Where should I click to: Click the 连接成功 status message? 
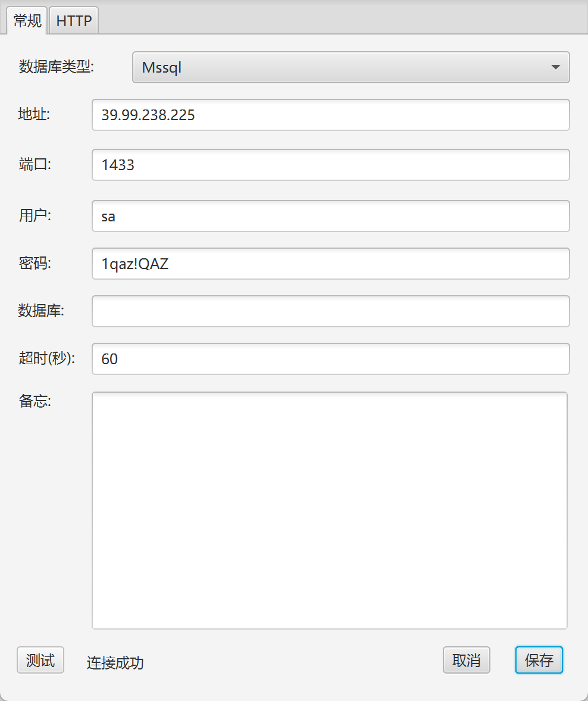point(115,662)
